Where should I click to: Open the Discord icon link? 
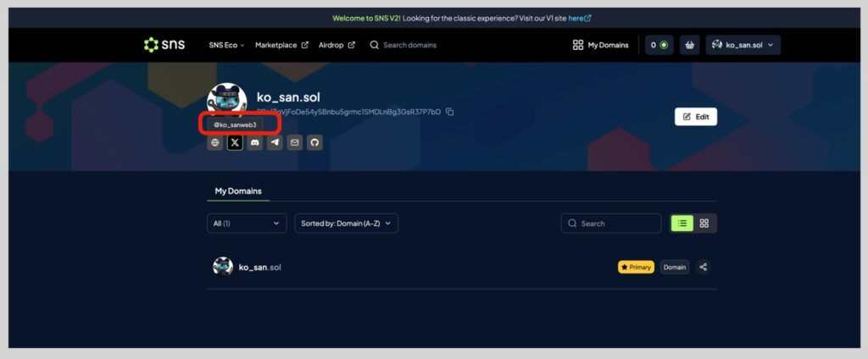click(255, 143)
